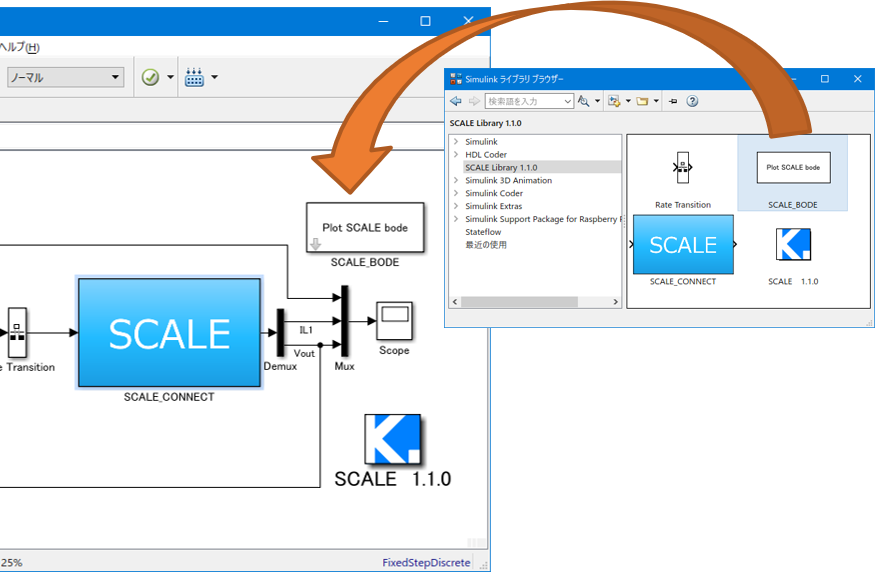Open the Model Advisor dropdown arrow
875x572 pixels.
[x=170, y=77]
